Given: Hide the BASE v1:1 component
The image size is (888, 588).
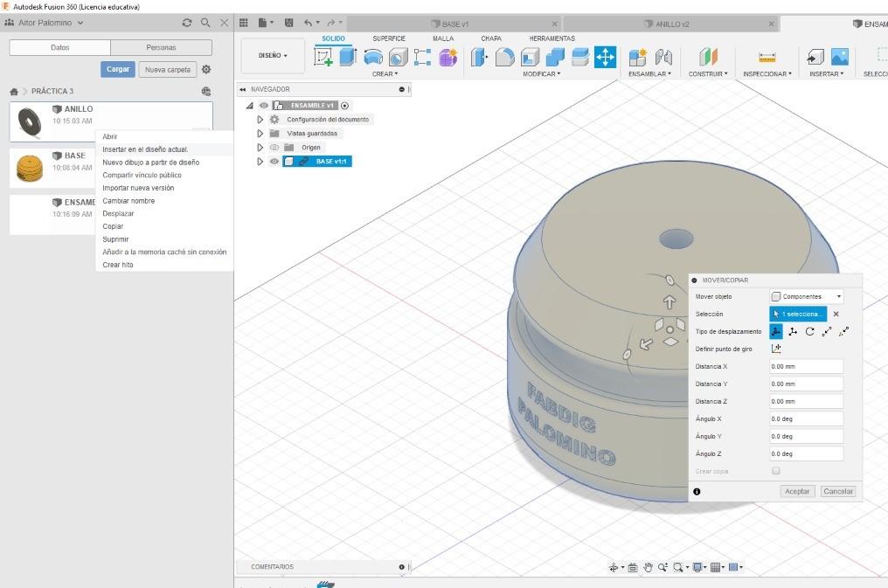Looking at the screenshot, I should point(274,162).
